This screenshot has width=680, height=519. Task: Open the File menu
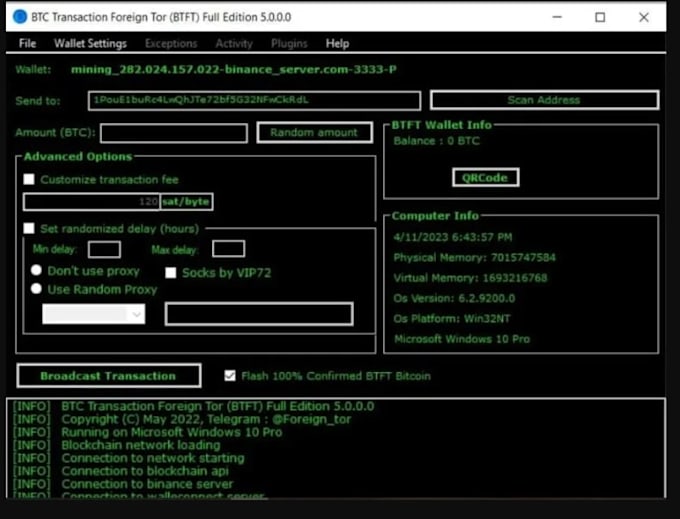click(x=27, y=43)
